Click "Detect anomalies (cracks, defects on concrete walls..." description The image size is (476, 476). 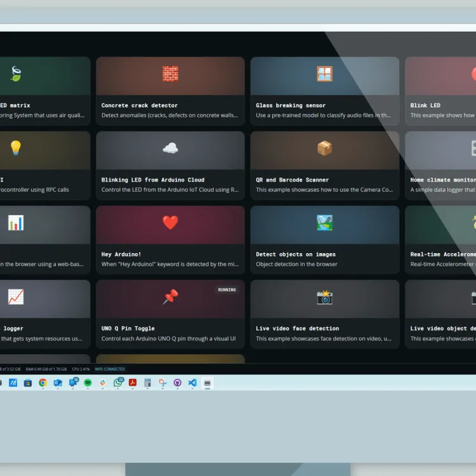[x=169, y=116]
